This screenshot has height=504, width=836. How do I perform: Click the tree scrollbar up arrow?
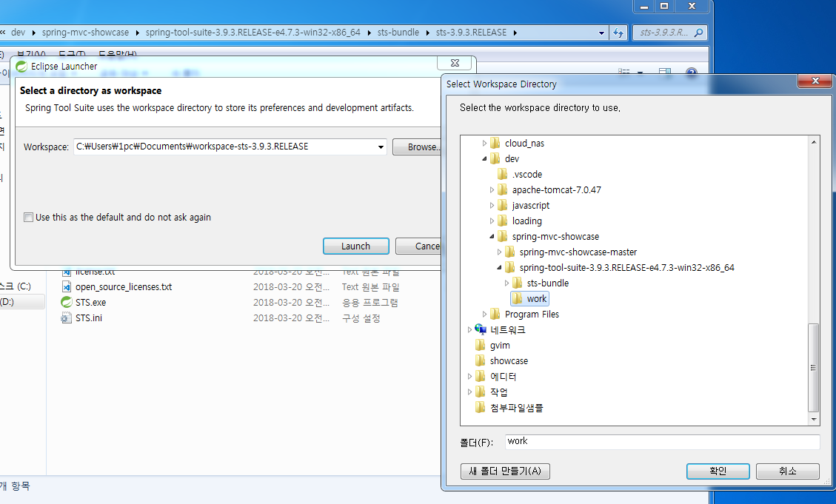coord(814,141)
